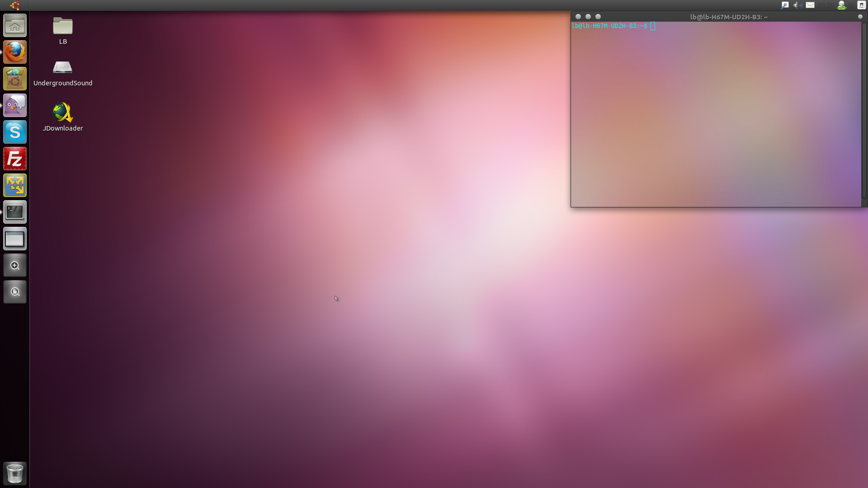Image resolution: width=868 pixels, height=488 pixels.
Task: Expand the session power menu
Action: 861,5
